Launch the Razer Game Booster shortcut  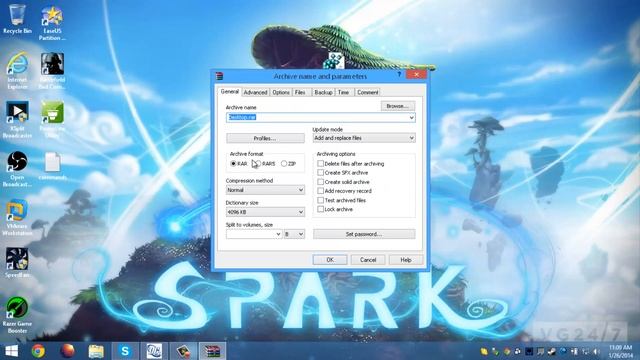point(17,315)
